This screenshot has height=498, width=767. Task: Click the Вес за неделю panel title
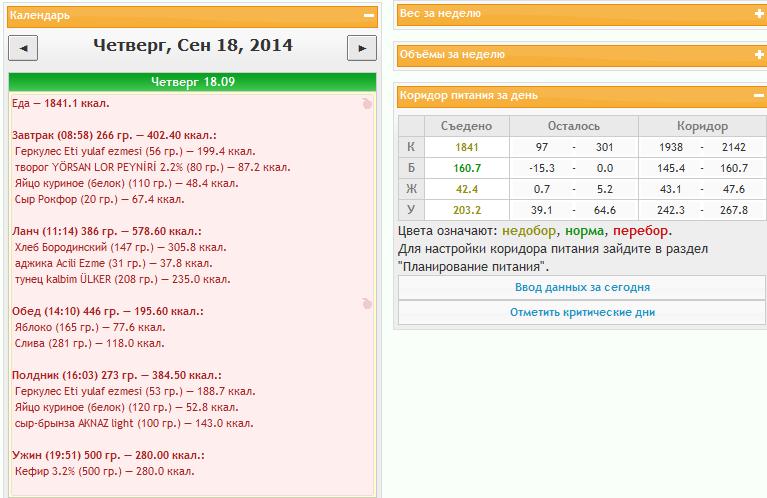440,14
